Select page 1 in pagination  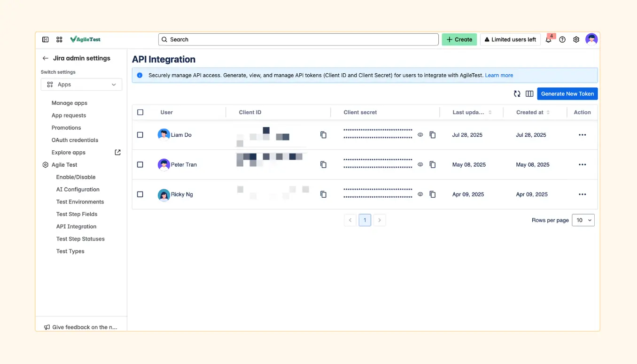point(365,220)
